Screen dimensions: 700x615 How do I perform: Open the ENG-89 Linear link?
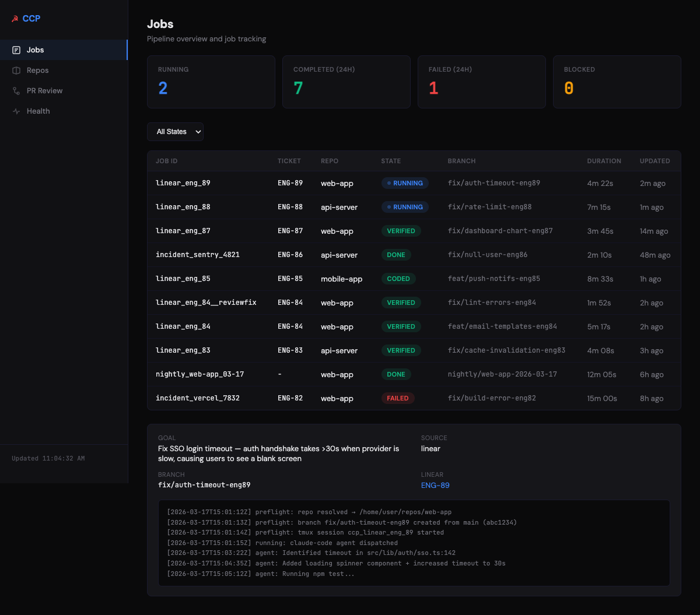(435, 486)
